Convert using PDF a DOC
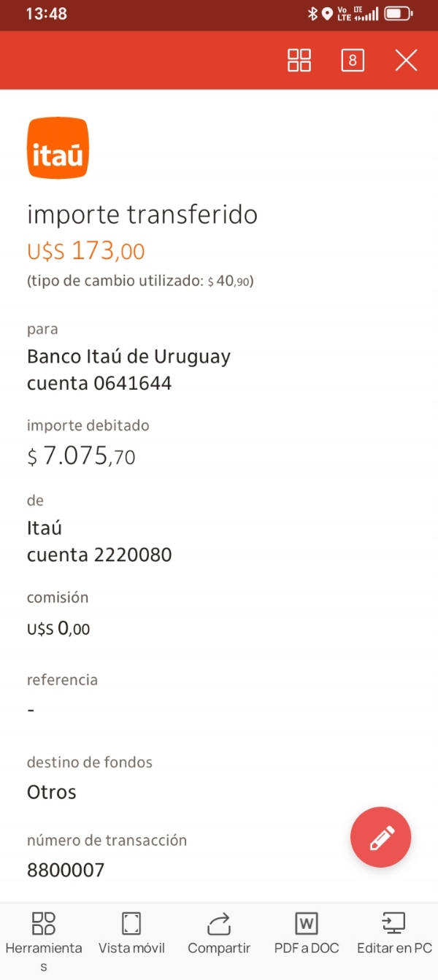 (307, 934)
